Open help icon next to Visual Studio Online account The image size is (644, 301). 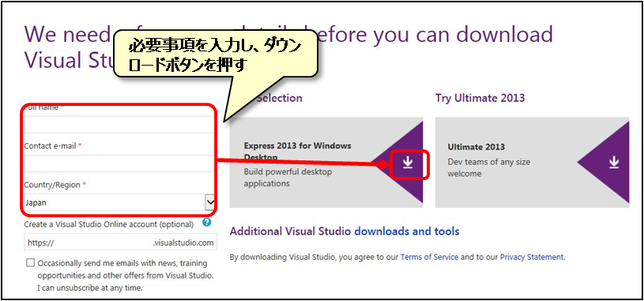[x=206, y=223]
